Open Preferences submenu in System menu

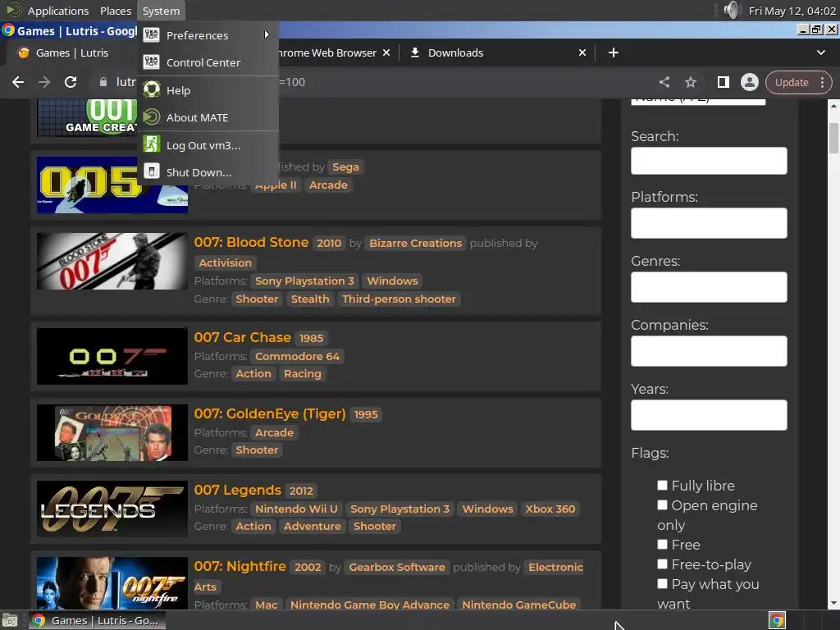[208, 35]
